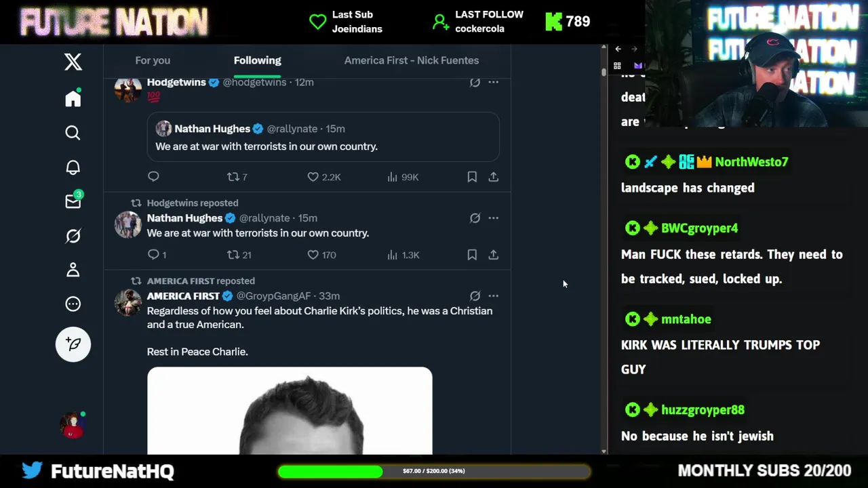Click the 'MONTHLY SUBS 20/200' text
This screenshot has height=488, width=868.
click(x=764, y=471)
